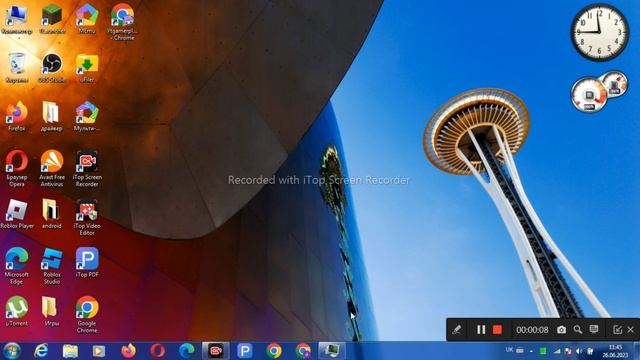This screenshot has width=640, height=360.
Task: Select the android folder on desktop
Action: (51, 214)
